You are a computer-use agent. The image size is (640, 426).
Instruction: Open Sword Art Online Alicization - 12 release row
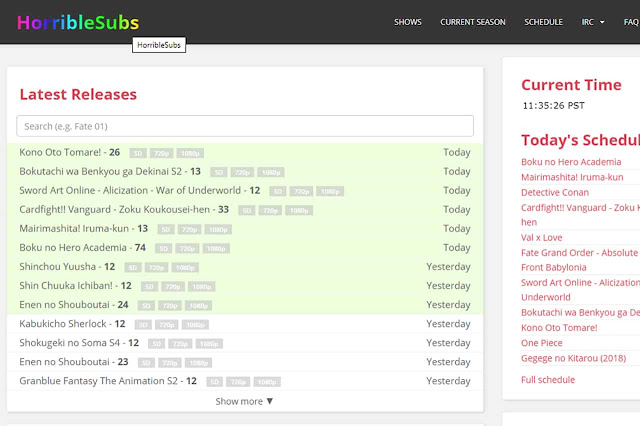pyautogui.click(x=245, y=191)
